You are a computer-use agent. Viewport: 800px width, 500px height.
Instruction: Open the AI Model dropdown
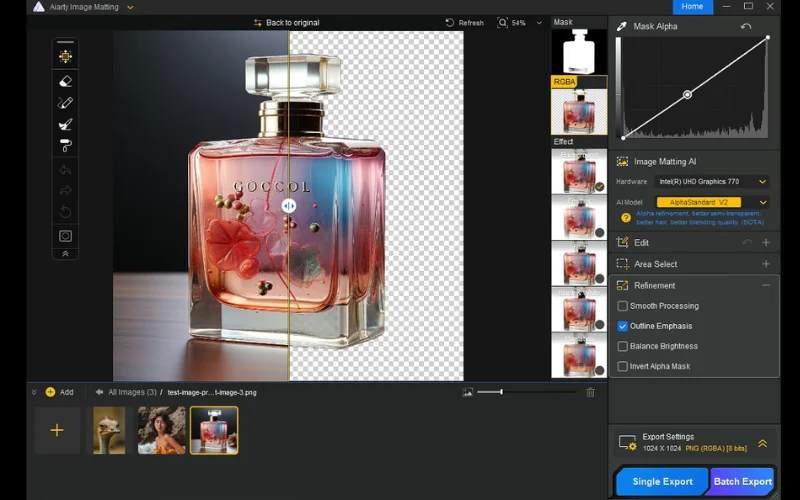[x=711, y=202]
